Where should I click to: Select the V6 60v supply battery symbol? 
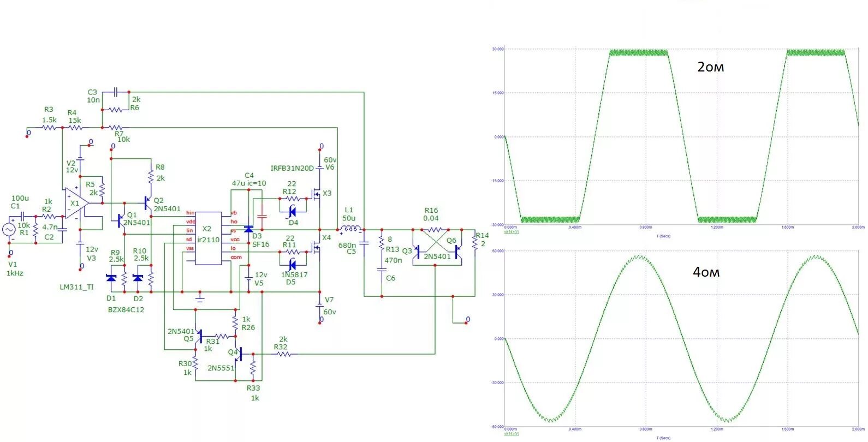[x=320, y=167]
